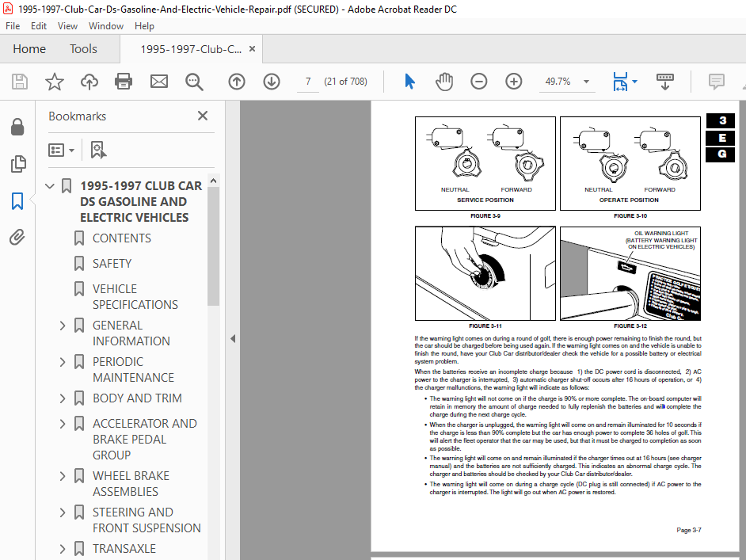This screenshot has width=746, height=560.
Task: Click the Save file floppy icon
Action: coord(20,82)
